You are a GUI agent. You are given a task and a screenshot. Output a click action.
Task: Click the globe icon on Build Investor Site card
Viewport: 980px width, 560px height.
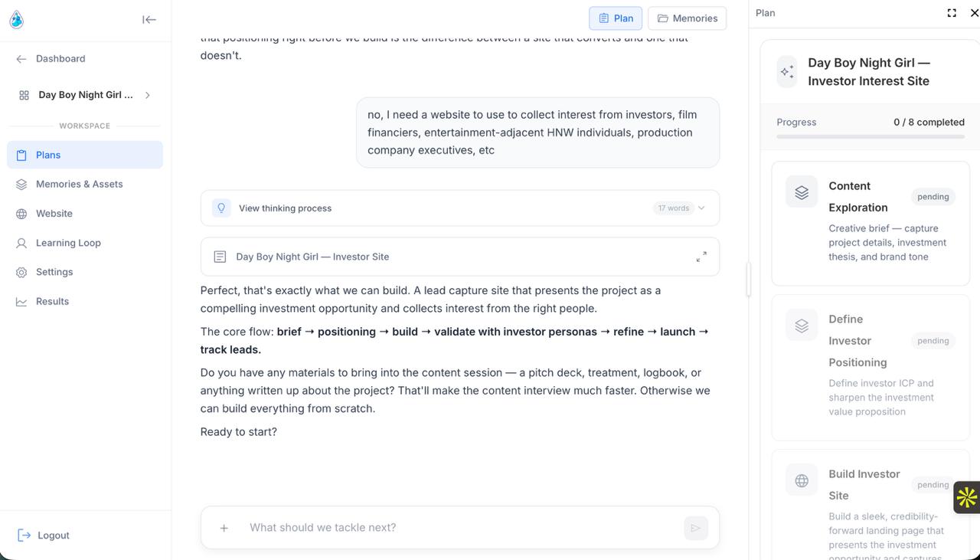coord(801,480)
